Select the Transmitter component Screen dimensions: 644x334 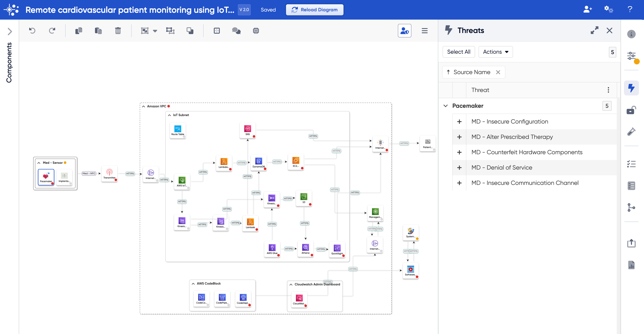coord(109,174)
